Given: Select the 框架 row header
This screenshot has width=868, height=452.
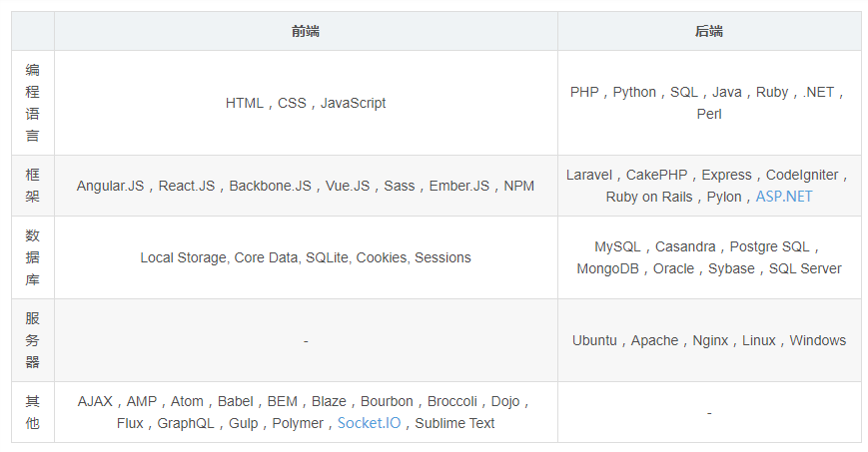Looking at the screenshot, I should coord(33,186).
